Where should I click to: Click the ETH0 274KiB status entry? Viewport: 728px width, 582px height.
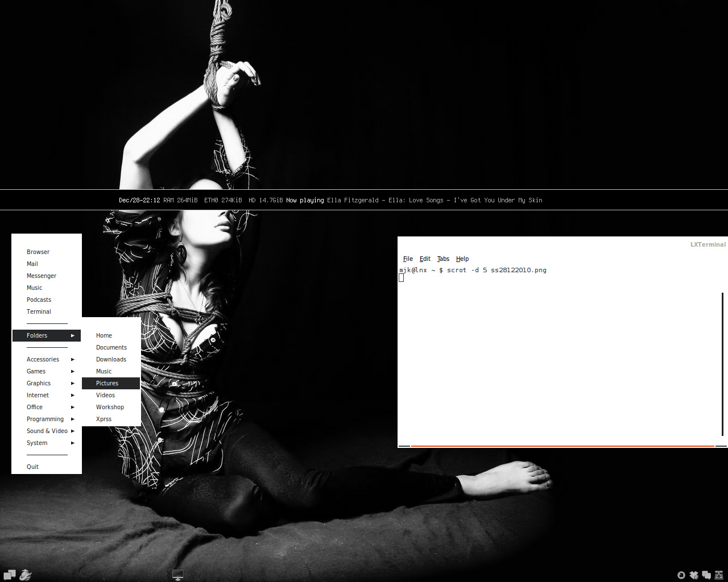tap(223, 200)
